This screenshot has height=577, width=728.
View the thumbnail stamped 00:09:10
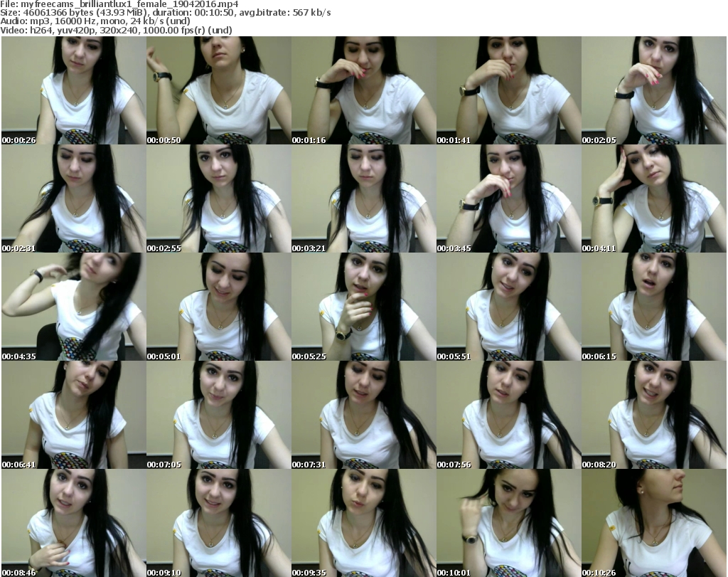219,523
